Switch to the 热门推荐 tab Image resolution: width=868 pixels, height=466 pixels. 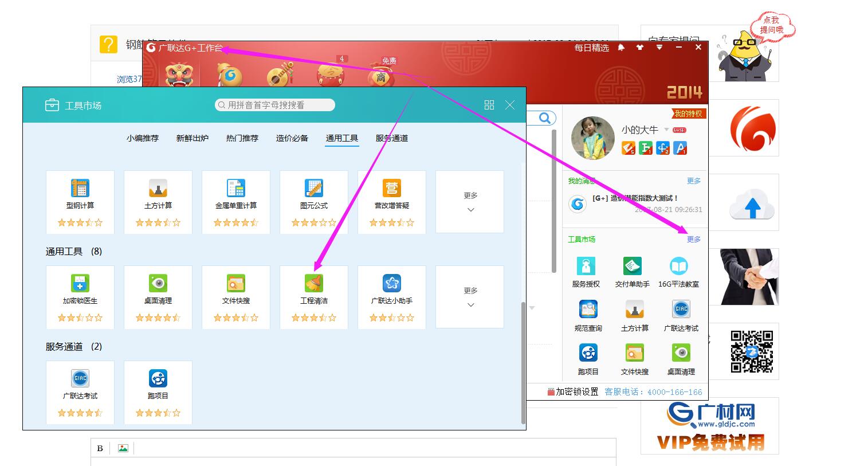click(242, 138)
